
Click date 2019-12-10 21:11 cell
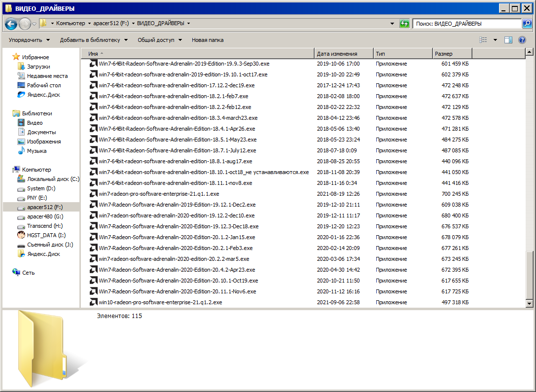pyautogui.click(x=338, y=205)
